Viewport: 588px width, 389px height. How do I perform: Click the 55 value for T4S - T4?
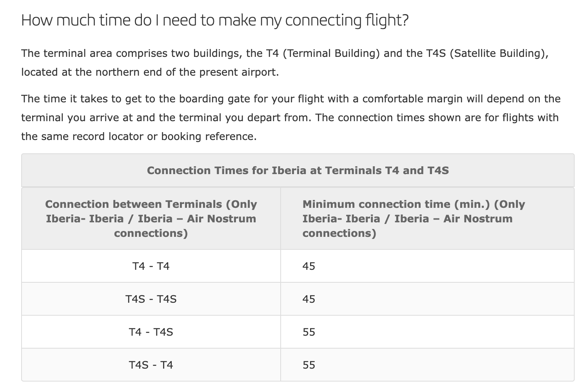pos(309,365)
